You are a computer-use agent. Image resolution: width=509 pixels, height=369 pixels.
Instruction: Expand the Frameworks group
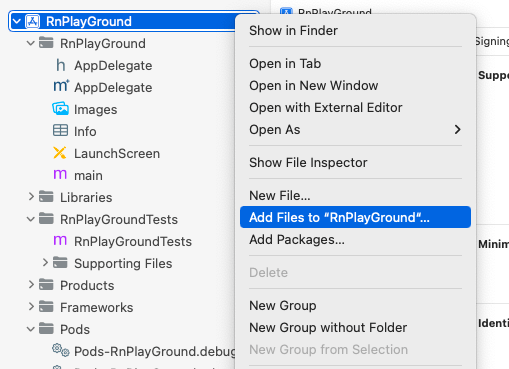coord(31,307)
